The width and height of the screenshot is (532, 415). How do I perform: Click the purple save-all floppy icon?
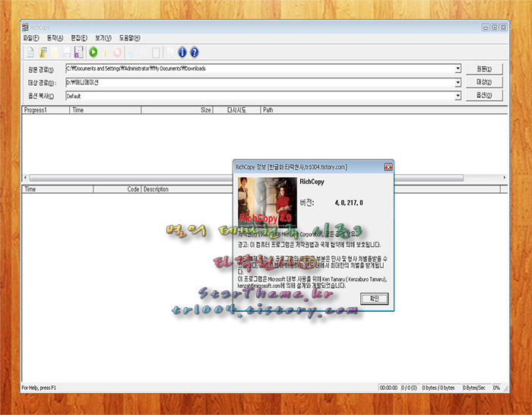coord(79,52)
